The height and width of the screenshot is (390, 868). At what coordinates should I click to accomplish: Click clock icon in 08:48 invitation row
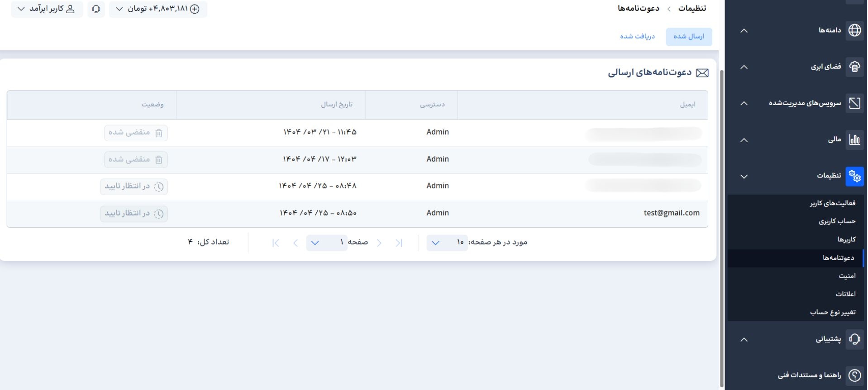click(159, 187)
